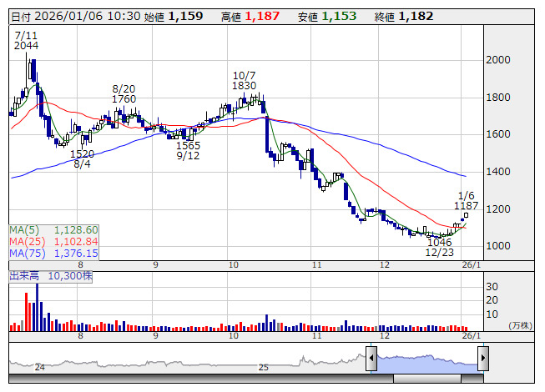Image resolution: width=545 pixels, height=392 pixels.
Task: Click the tallest blue volume bar in July
Action: coord(38,307)
